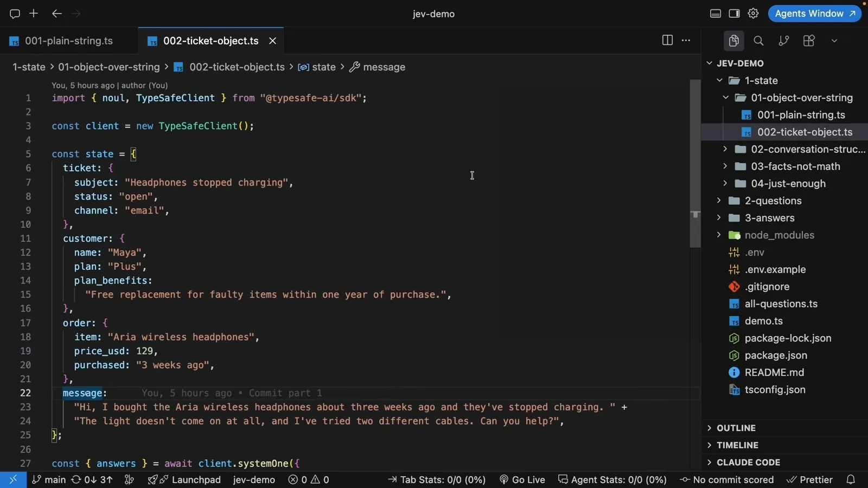This screenshot has height=488, width=868.
Task: Click 01-object-over-string breadcrumb segment
Action: 109,67
